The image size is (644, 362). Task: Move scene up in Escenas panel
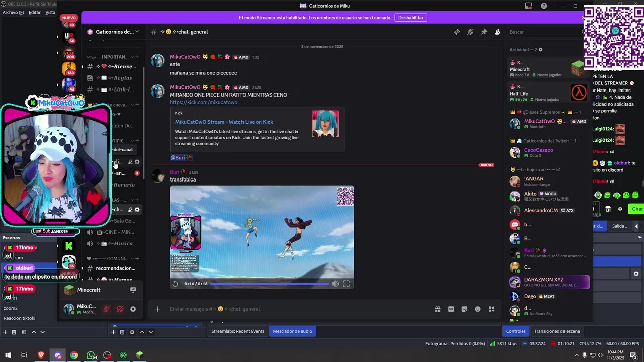coord(34,332)
